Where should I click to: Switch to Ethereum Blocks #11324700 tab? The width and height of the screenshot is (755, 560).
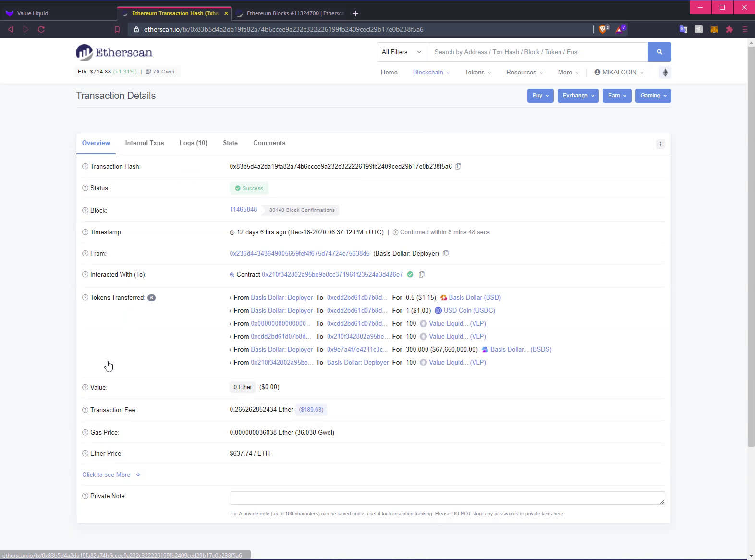290,13
